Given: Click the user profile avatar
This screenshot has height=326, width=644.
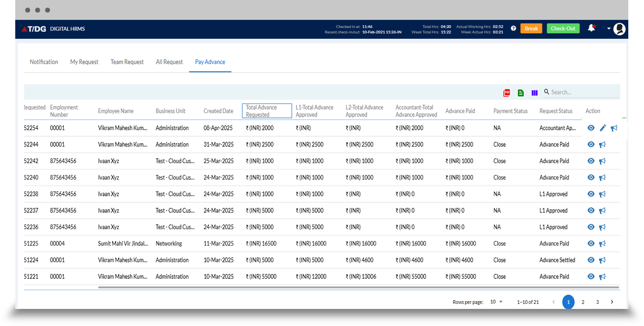Looking at the screenshot, I should (620, 29).
